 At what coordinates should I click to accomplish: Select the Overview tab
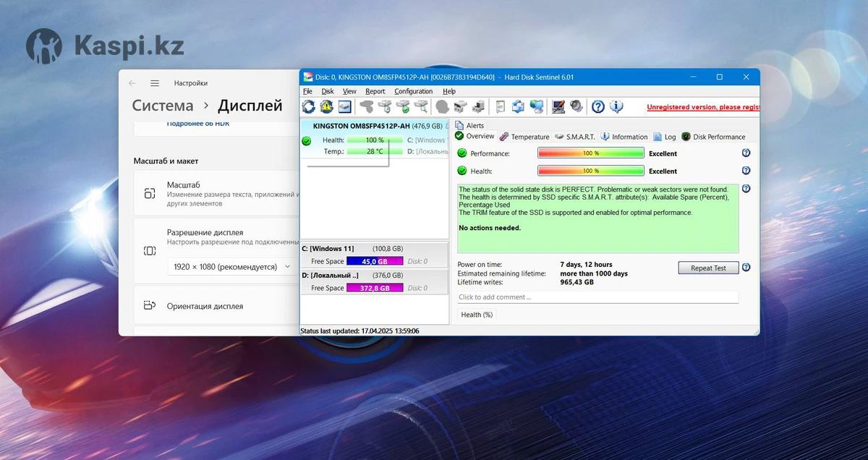475,137
